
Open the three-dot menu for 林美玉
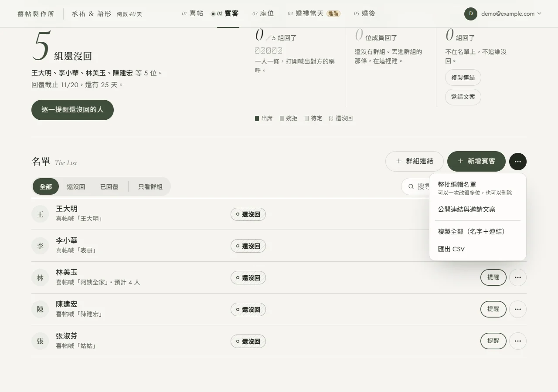[x=518, y=277]
